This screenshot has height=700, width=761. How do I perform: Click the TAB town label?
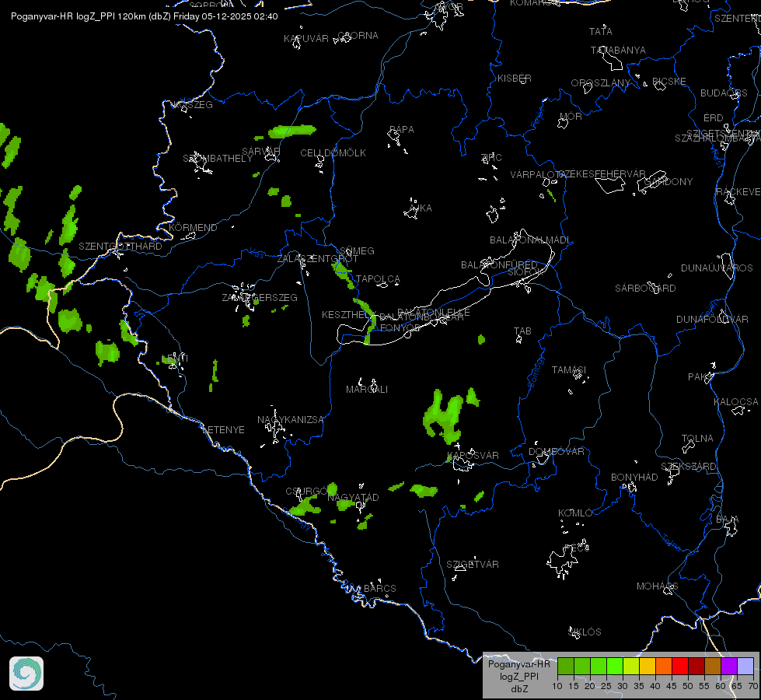click(522, 331)
